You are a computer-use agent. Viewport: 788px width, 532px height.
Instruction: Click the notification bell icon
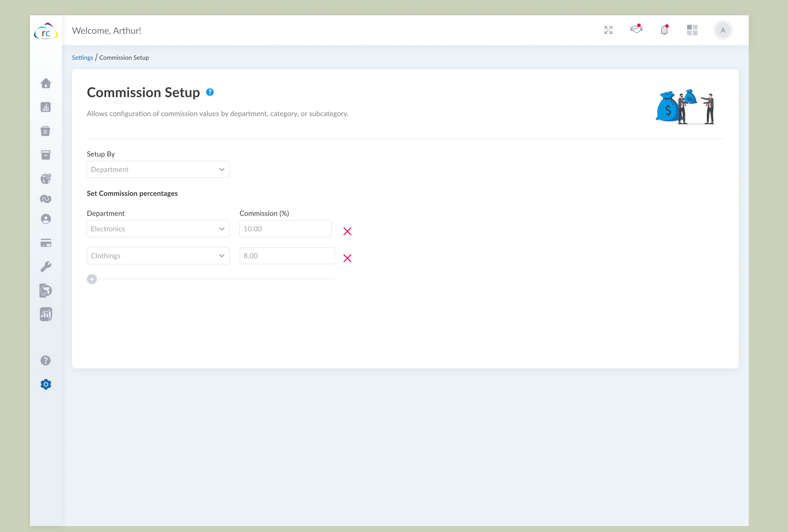(x=664, y=30)
